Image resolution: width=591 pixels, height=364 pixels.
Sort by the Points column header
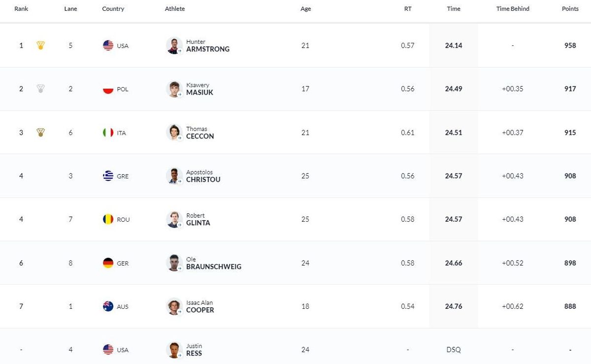[x=570, y=9]
